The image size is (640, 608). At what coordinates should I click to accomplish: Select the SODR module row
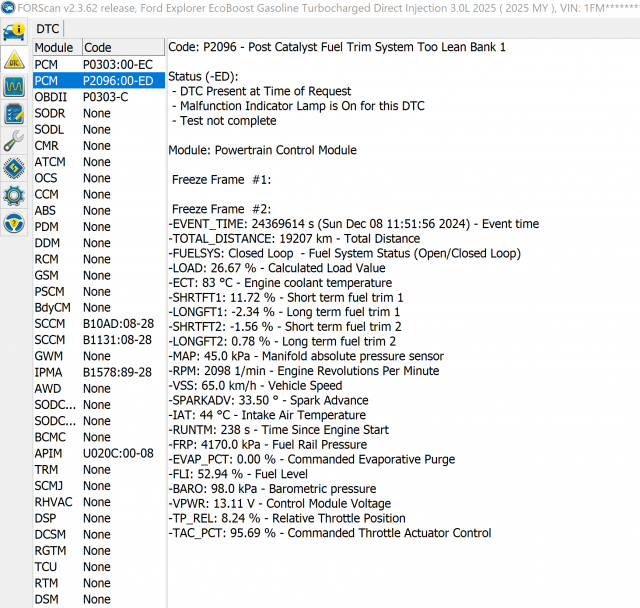tap(99, 113)
